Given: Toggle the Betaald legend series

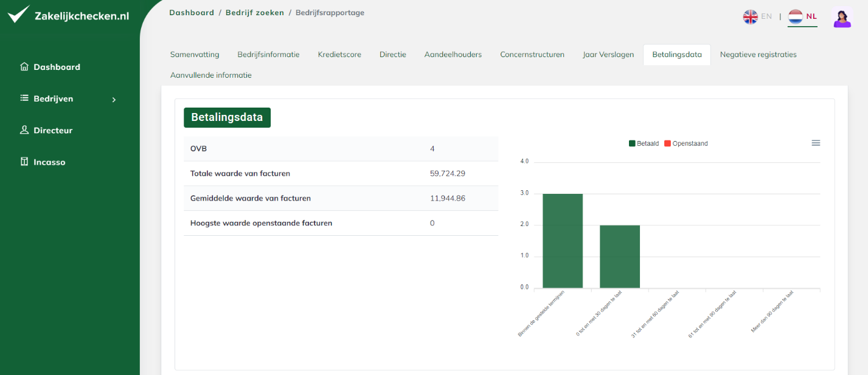Looking at the screenshot, I should click(x=644, y=143).
